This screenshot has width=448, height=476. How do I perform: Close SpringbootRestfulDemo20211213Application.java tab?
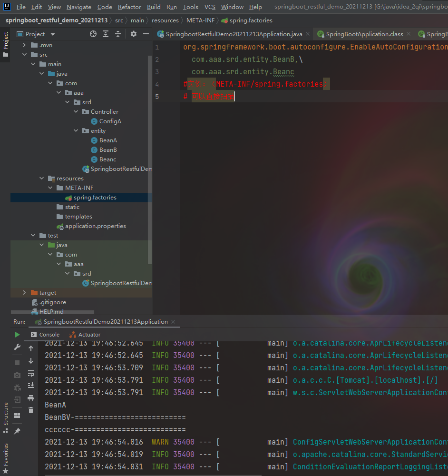308,34
